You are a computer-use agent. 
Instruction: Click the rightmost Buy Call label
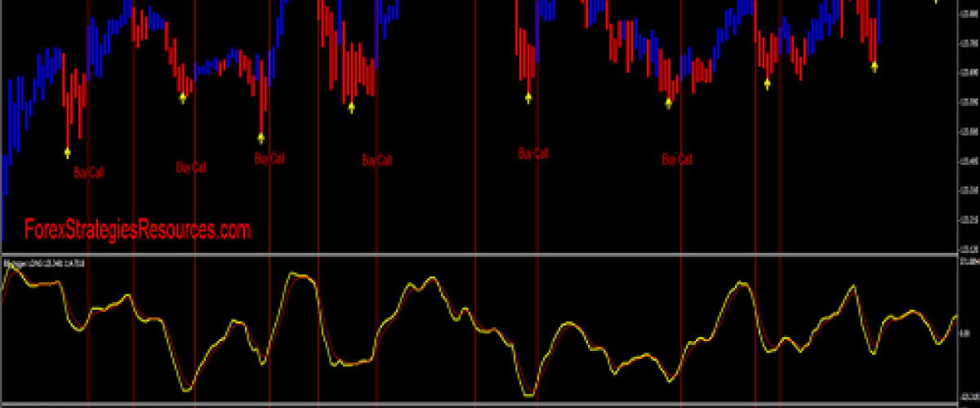coord(677,159)
